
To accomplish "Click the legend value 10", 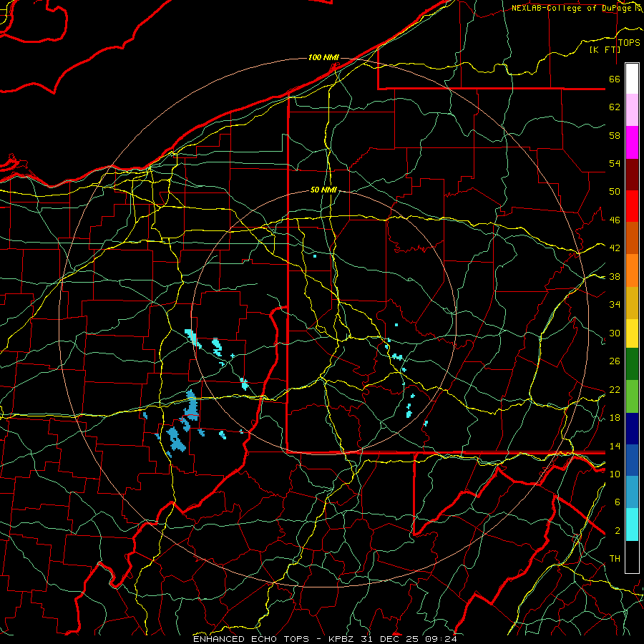I will coord(615,474).
